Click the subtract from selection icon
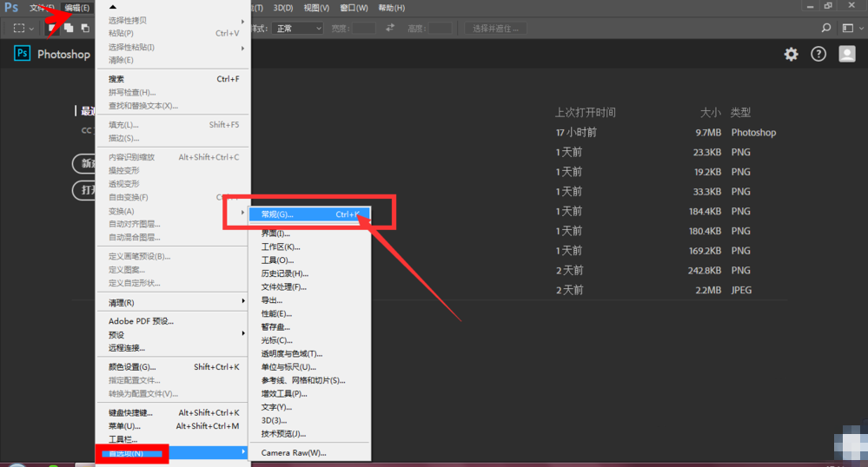The width and height of the screenshot is (868, 467). tap(84, 28)
